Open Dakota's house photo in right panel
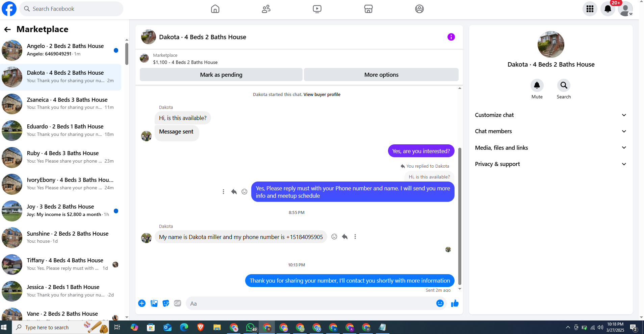Image resolution: width=644 pixels, height=334 pixels. pyautogui.click(x=551, y=44)
